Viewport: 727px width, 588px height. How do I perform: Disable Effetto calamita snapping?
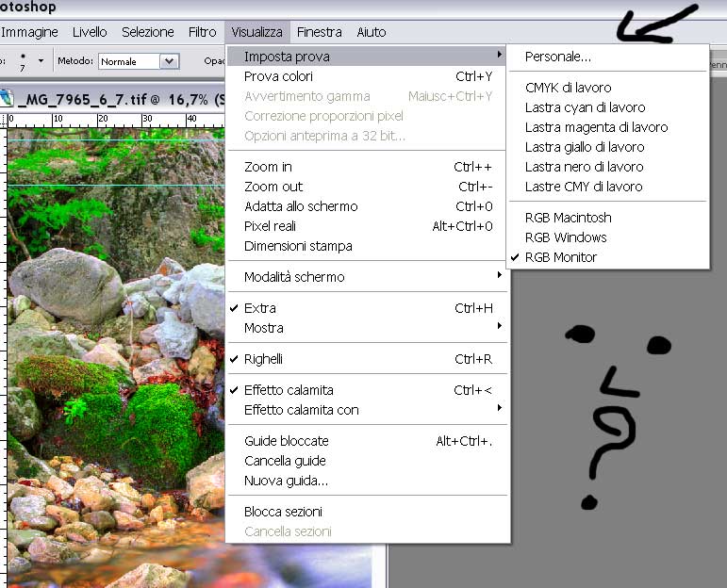tap(288, 390)
